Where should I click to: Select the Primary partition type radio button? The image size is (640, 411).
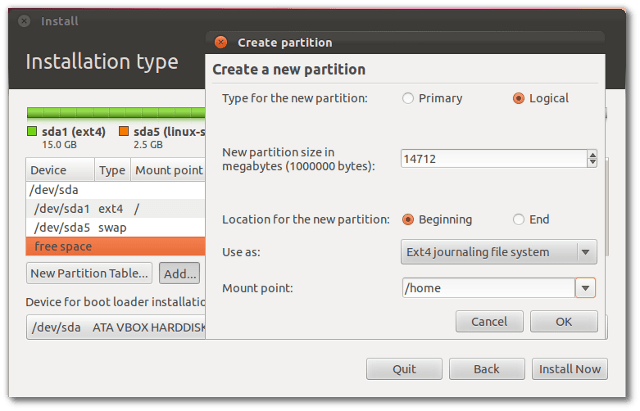pyautogui.click(x=408, y=98)
